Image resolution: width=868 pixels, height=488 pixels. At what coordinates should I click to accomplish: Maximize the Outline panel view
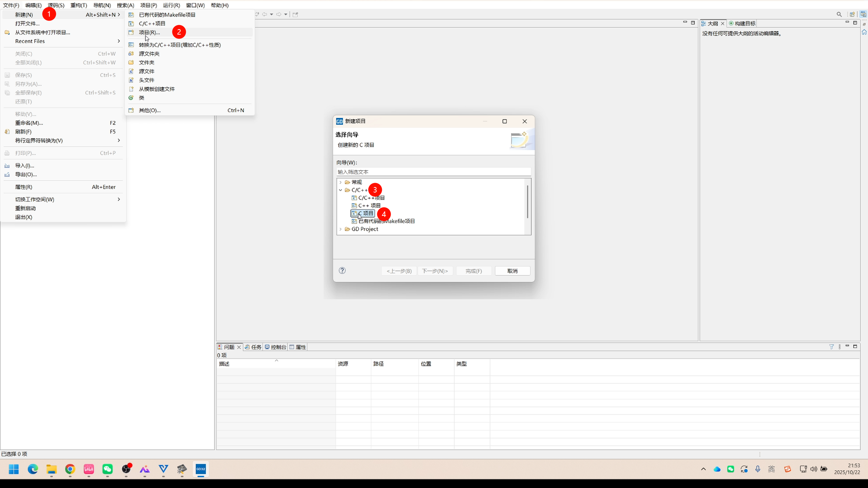point(855,23)
